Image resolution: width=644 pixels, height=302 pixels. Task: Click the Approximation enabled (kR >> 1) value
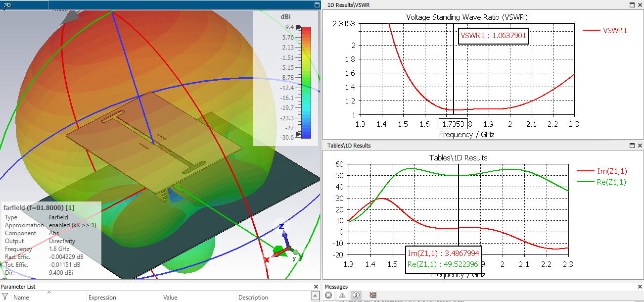click(73, 225)
